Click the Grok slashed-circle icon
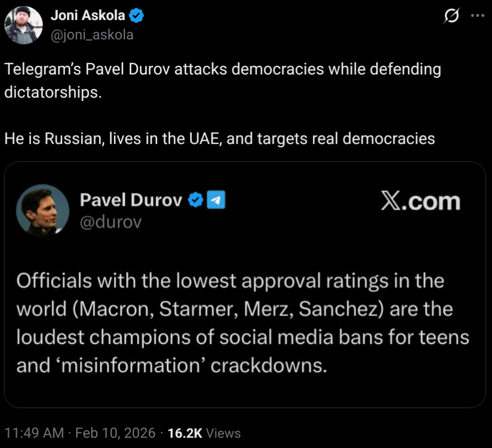This screenshot has height=448, width=492. point(450,17)
